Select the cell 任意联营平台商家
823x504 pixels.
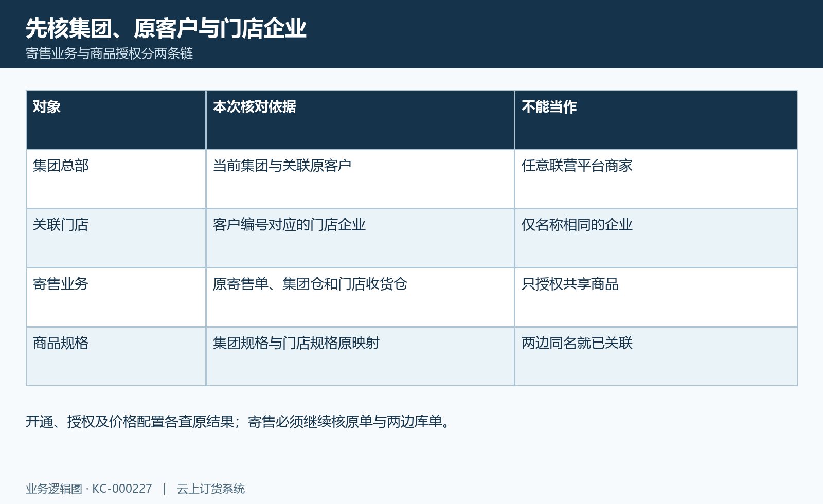[656, 179]
